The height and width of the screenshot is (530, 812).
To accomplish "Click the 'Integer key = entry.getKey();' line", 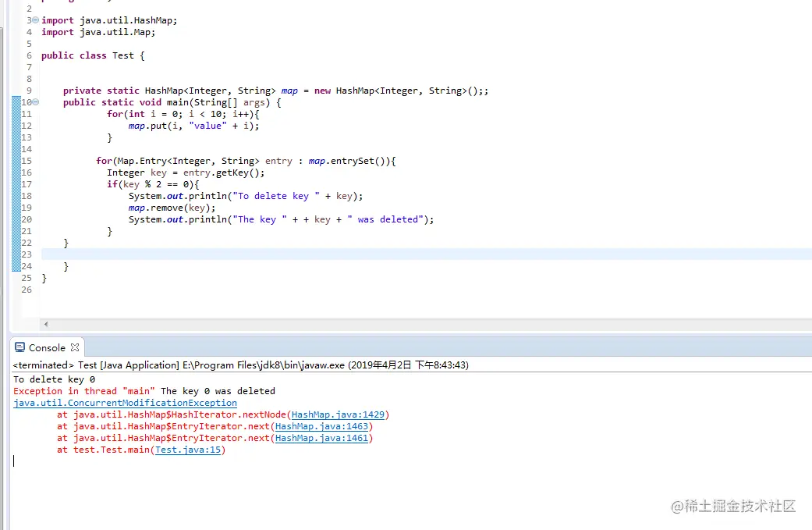I will (x=186, y=173).
